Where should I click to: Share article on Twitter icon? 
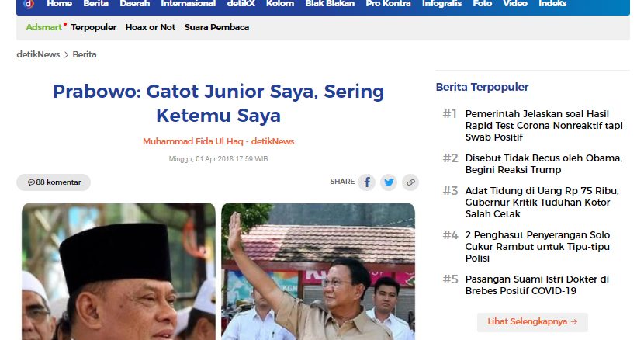pyautogui.click(x=389, y=182)
